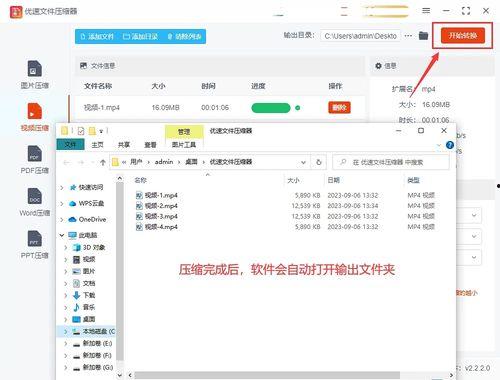Image resolution: width=500 pixels, height=380 pixels.
Task: Select 文档 folder in navigation pane
Action: click(84, 283)
